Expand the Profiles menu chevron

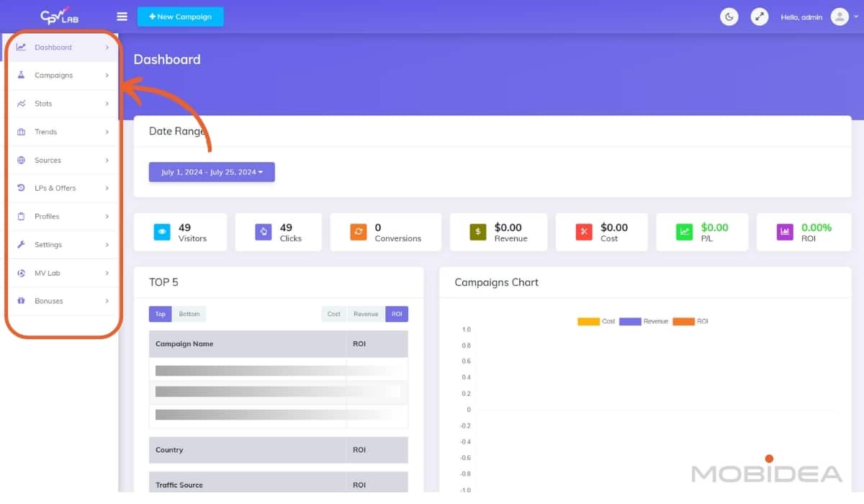[107, 216]
